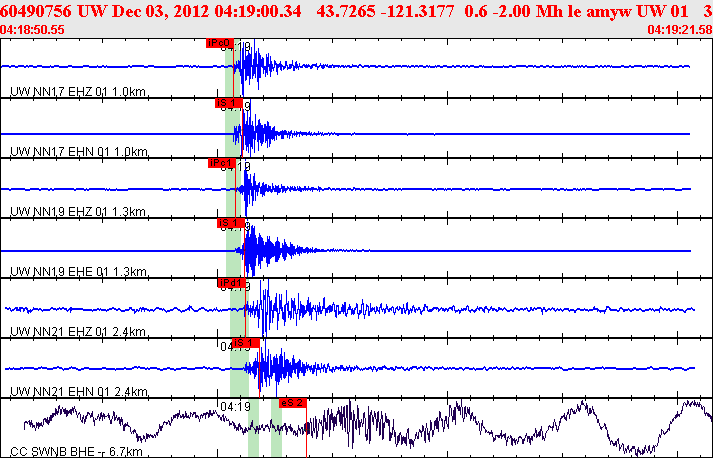Select the iPc1 pick marker on NN19 EHZ
This screenshot has width=713, height=458.
(x=220, y=163)
